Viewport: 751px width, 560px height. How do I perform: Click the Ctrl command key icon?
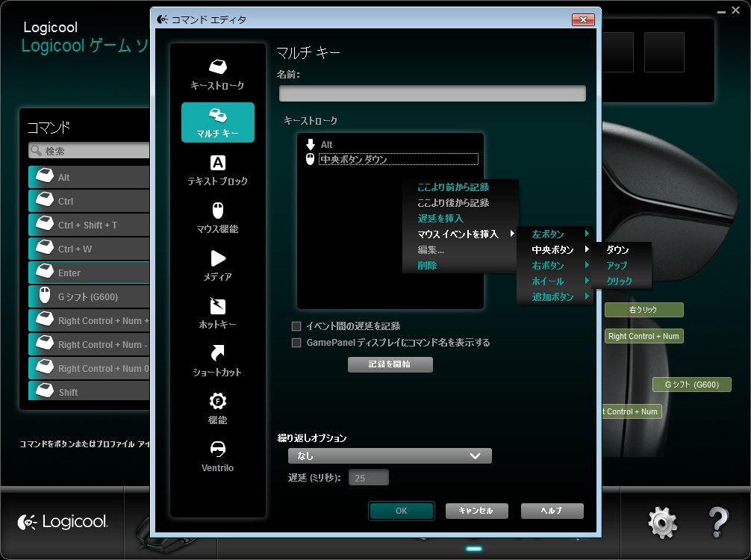(45, 199)
